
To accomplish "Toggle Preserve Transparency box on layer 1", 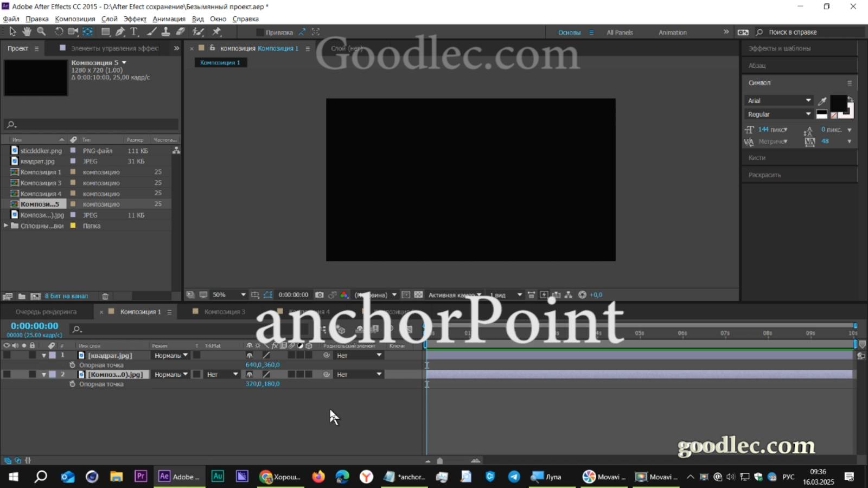I will 197,355.
